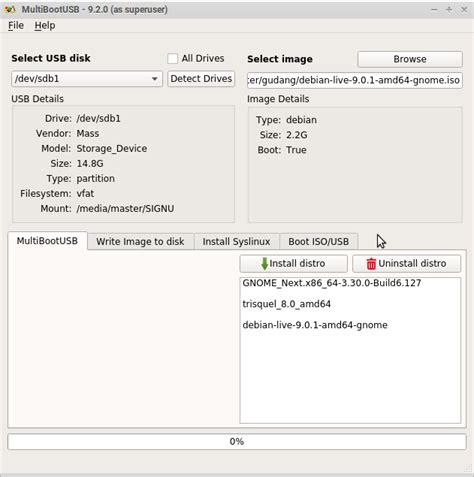Screen dimensions: 474x477
Task: Open the File menu
Action: 16,25
